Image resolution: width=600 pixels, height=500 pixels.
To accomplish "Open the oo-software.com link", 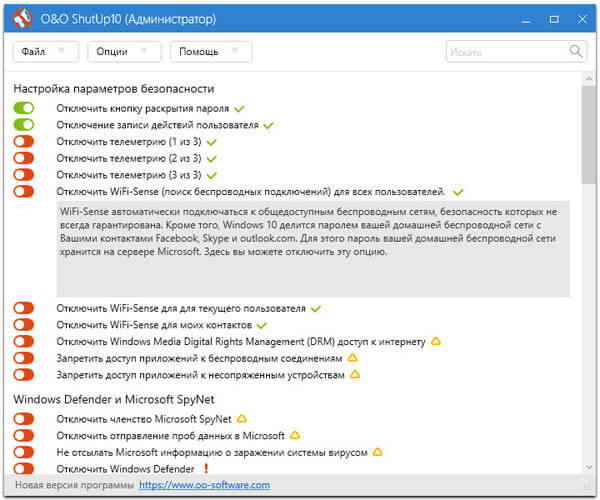I will click(204, 485).
